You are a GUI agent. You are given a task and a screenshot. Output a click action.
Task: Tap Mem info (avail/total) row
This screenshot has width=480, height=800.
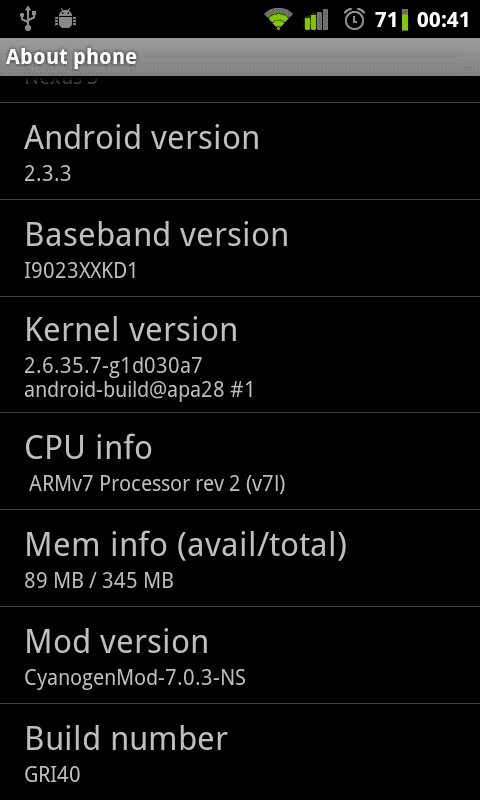click(240, 558)
